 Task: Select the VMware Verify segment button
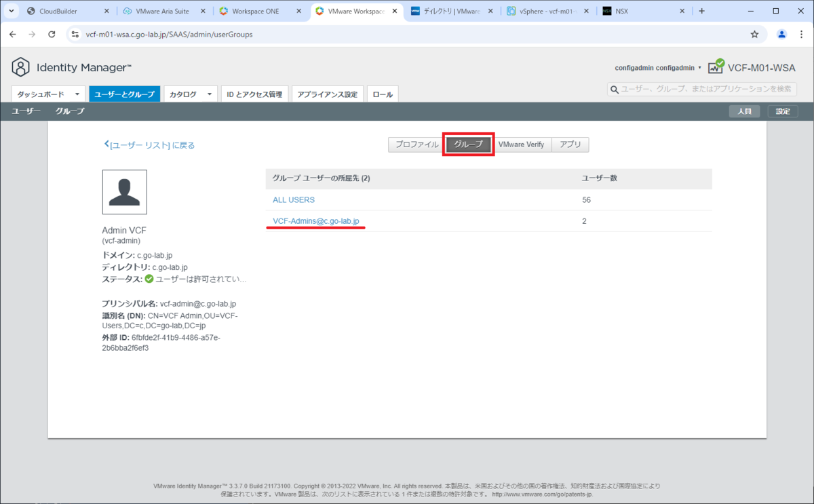521,144
